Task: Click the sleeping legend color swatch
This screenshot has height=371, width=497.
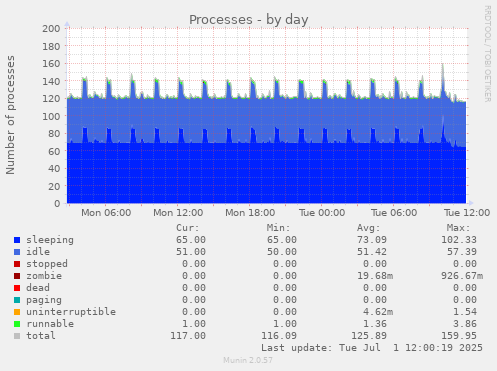Action: pyautogui.click(x=17, y=240)
